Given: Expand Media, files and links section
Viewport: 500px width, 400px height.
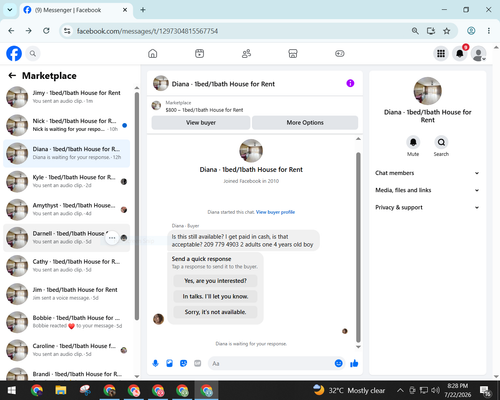Looking at the screenshot, I should click(x=427, y=190).
